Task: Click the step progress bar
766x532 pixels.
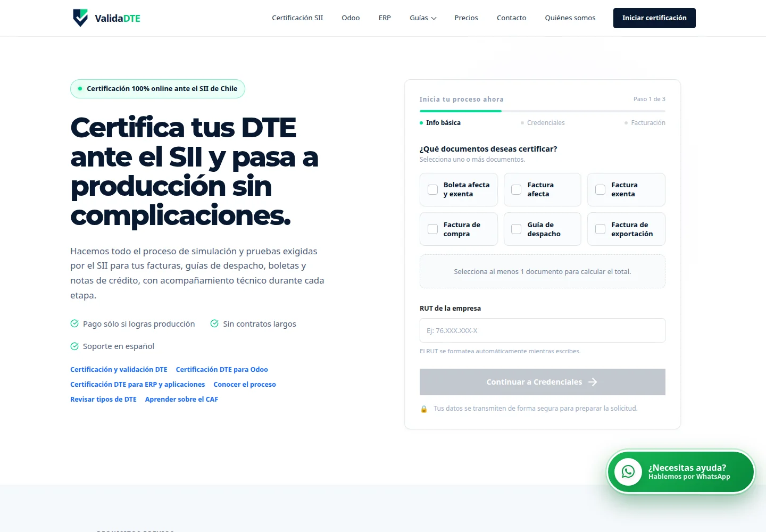Action: (x=542, y=111)
